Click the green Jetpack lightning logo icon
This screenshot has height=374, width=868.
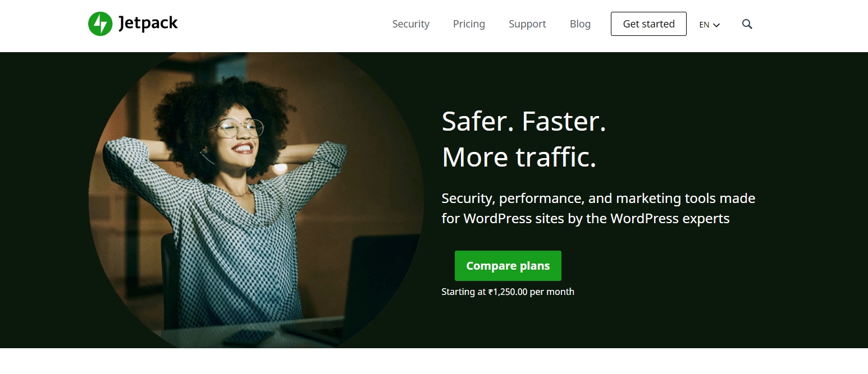(100, 24)
